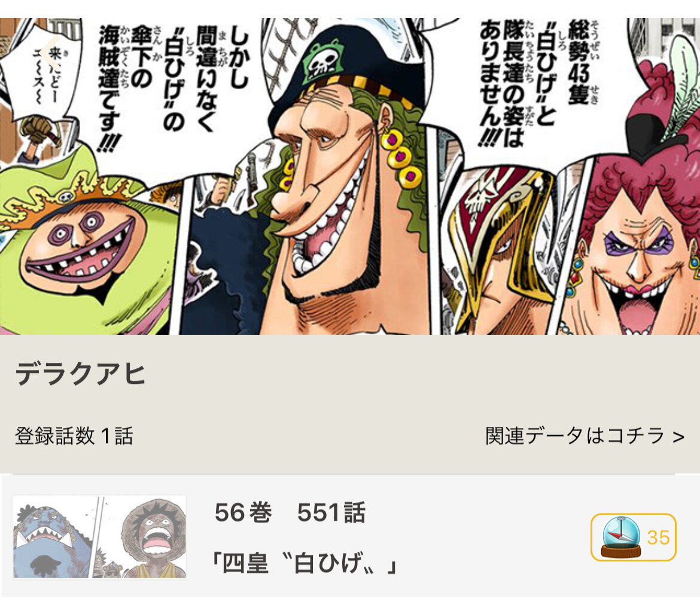Screen dimensions: 700x611
Task: Tap the number 35 beside the Log Pose
Action: point(658,537)
